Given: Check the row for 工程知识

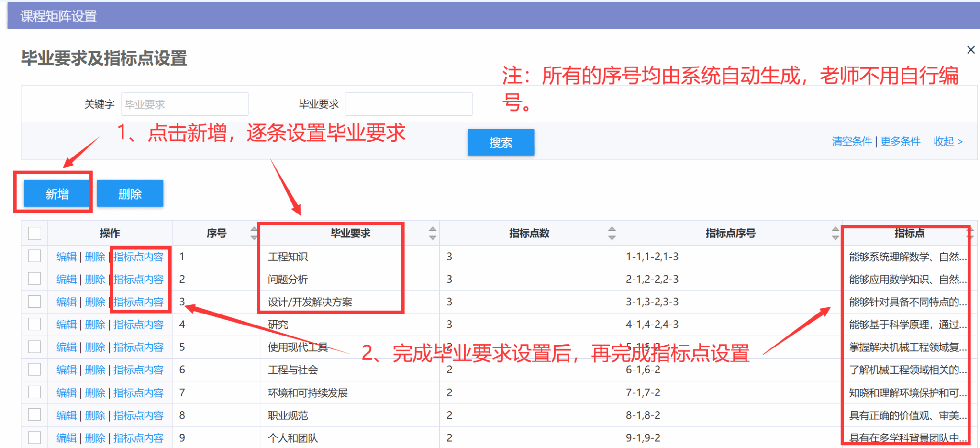Looking at the screenshot, I should point(34,256).
